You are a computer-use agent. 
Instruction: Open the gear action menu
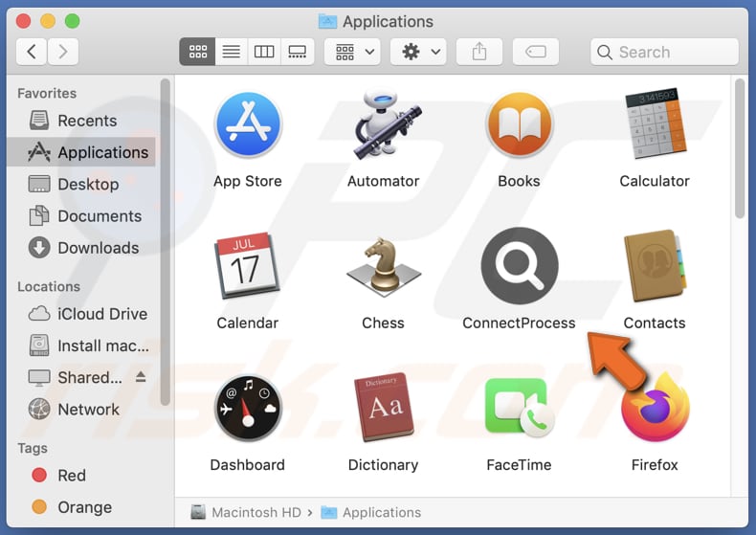click(x=418, y=52)
